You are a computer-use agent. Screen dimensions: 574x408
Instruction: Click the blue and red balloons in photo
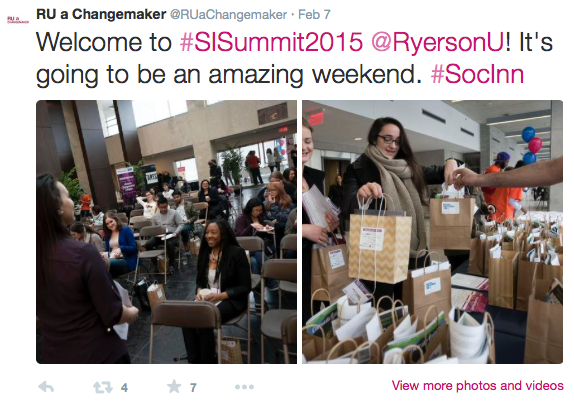pos(532,145)
